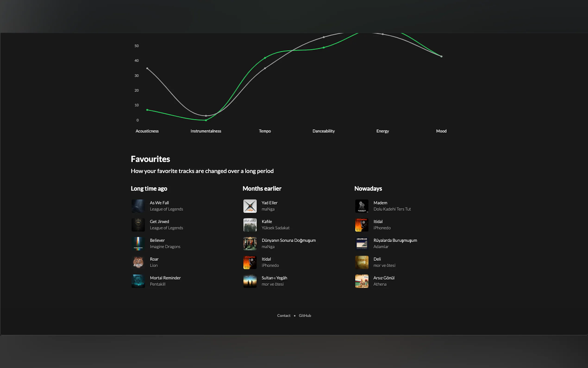This screenshot has height=368, width=588.
Task: Click the gray Tempo data point
Action: coord(265,68)
